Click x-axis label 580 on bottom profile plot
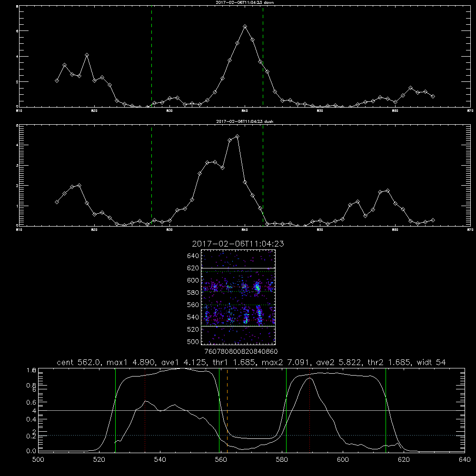Screen dimensions: 476x476 tap(282, 460)
